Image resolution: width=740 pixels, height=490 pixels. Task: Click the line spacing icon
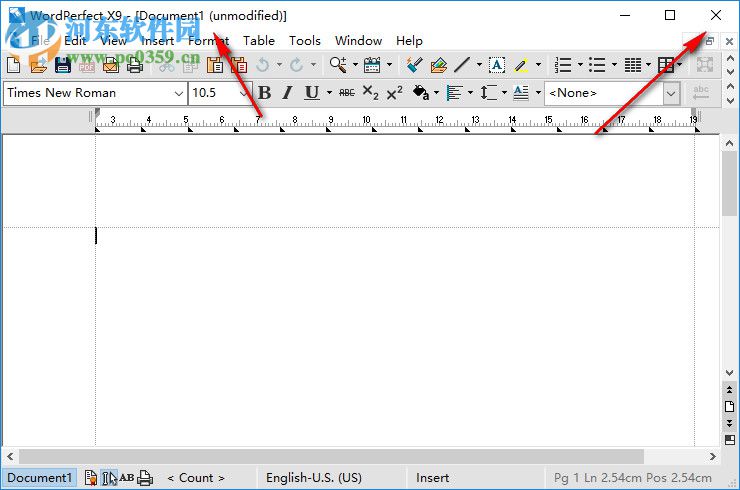[x=488, y=93]
